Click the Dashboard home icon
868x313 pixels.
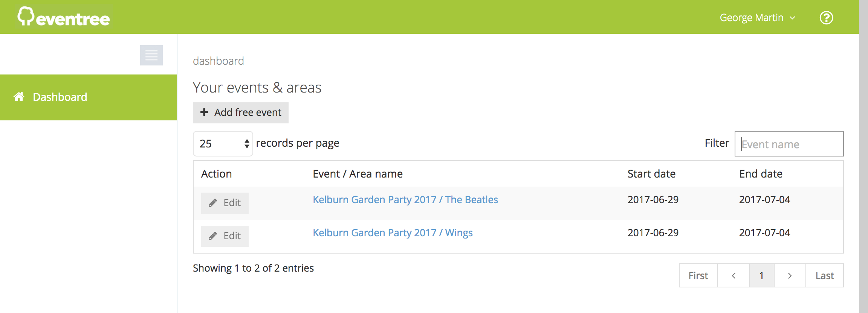click(19, 97)
